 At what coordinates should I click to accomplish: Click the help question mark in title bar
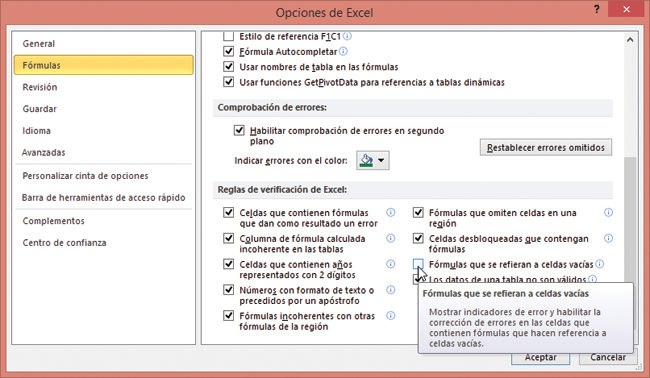597,9
